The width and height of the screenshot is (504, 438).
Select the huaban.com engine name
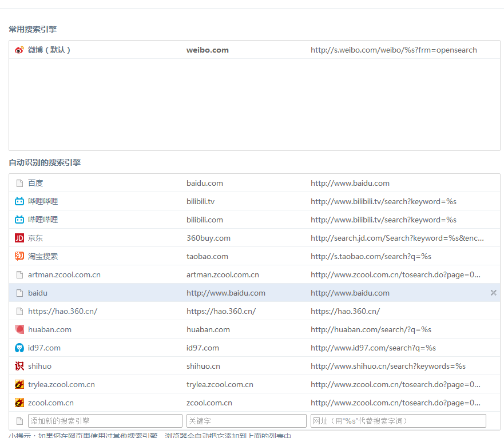coord(50,330)
